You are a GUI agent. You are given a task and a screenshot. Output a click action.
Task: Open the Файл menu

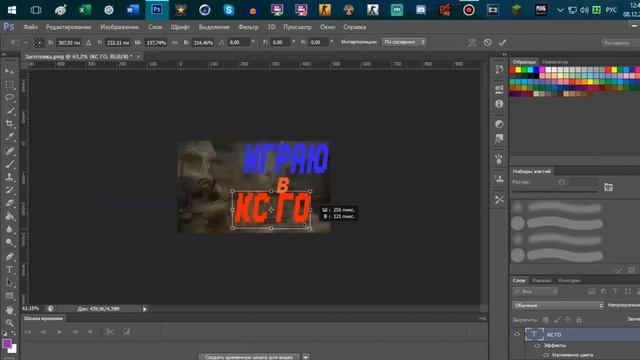click(30, 27)
